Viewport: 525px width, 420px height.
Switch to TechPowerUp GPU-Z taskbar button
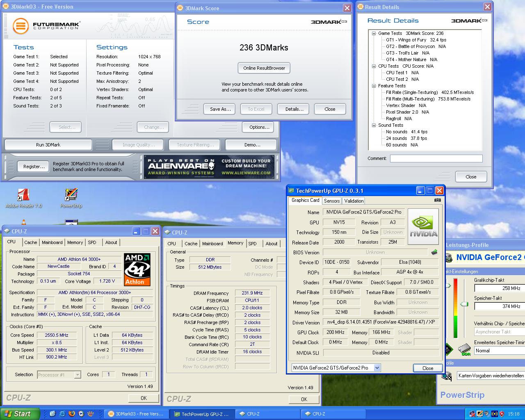click(x=203, y=414)
